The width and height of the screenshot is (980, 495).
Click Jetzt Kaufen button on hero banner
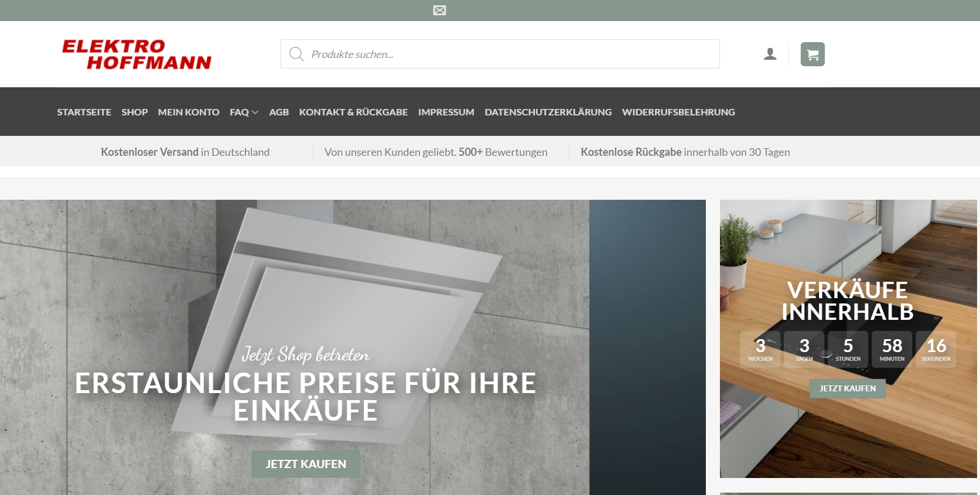coord(306,464)
